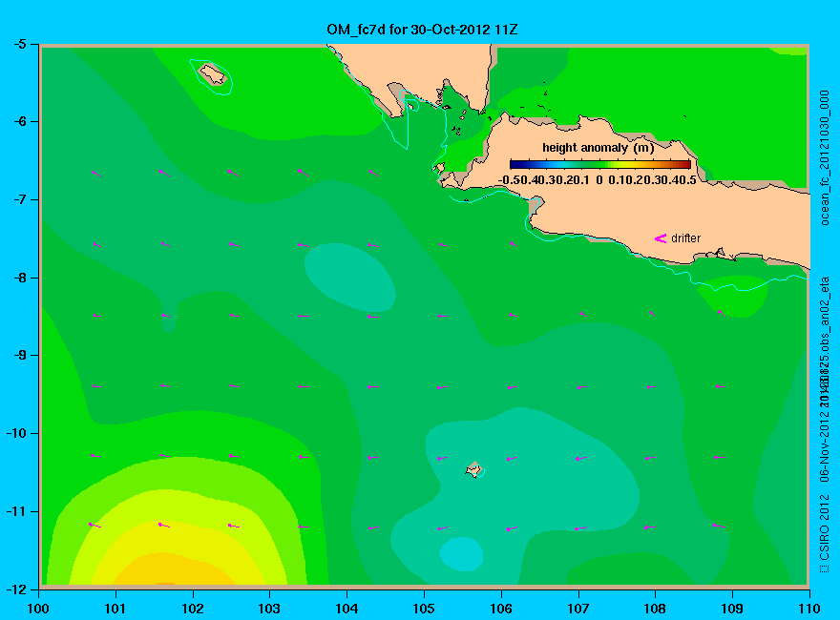Image resolution: width=840 pixels, height=620 pixels.
Task: Click the magenta drifter arrow legend symbol
Action: [660, 238]
